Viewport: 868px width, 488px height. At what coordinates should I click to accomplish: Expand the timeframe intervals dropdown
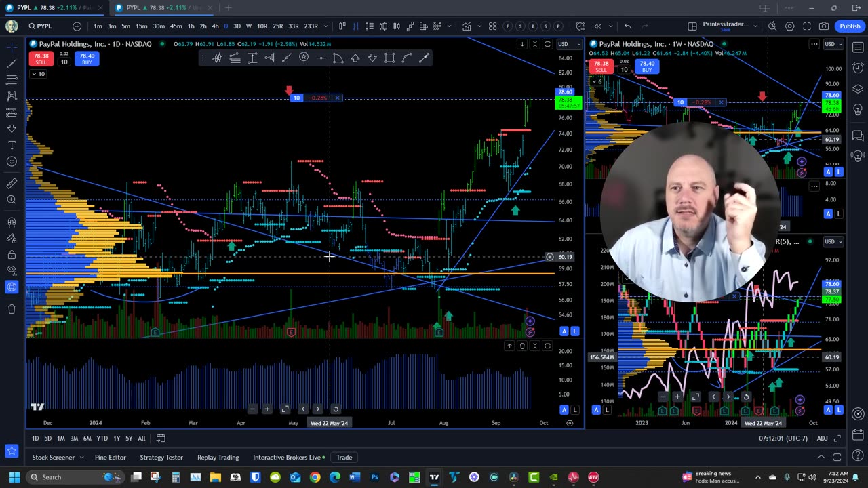pos(326,26)
